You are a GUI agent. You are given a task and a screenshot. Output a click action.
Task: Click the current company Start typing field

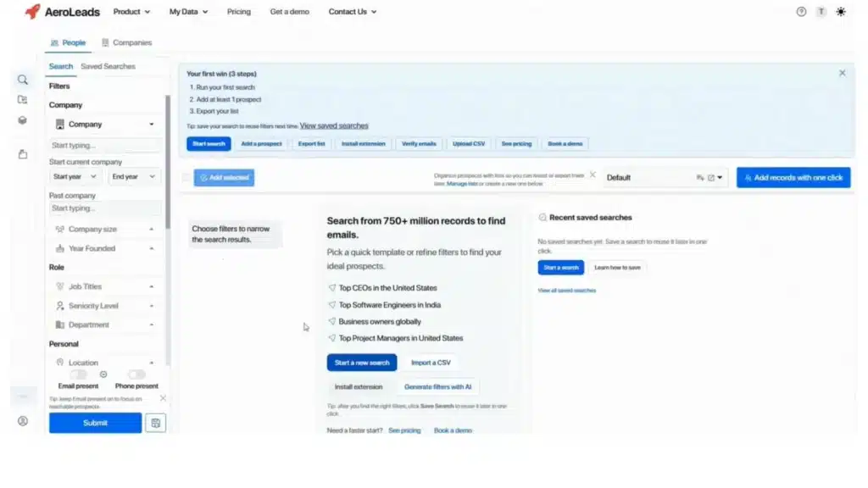pyautogui.click(x=105, y=146)
